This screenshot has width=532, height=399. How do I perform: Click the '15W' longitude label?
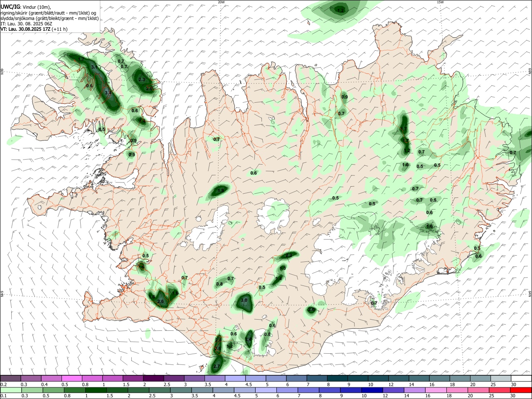[440, 2]
